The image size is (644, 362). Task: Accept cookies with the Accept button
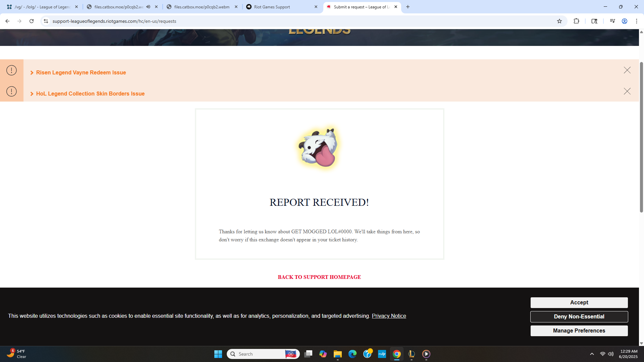pyautogui.click(x=579, y=302)
